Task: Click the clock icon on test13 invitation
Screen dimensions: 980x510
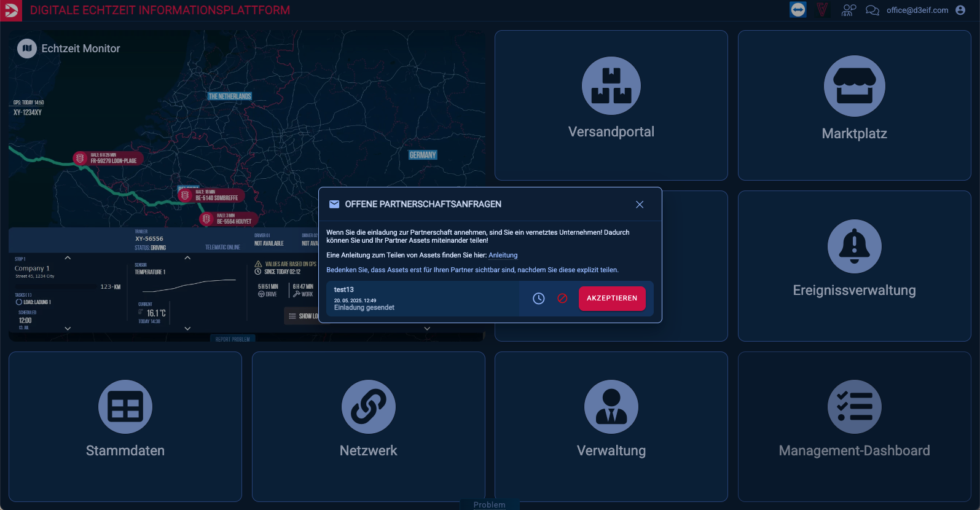Action: [x=538, y=299]
